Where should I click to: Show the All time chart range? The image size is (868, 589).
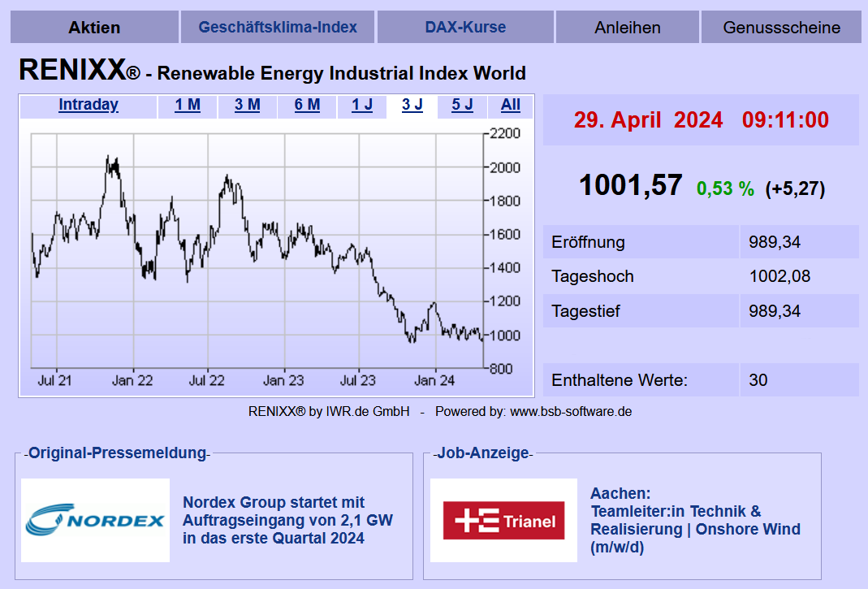point(511,105)
